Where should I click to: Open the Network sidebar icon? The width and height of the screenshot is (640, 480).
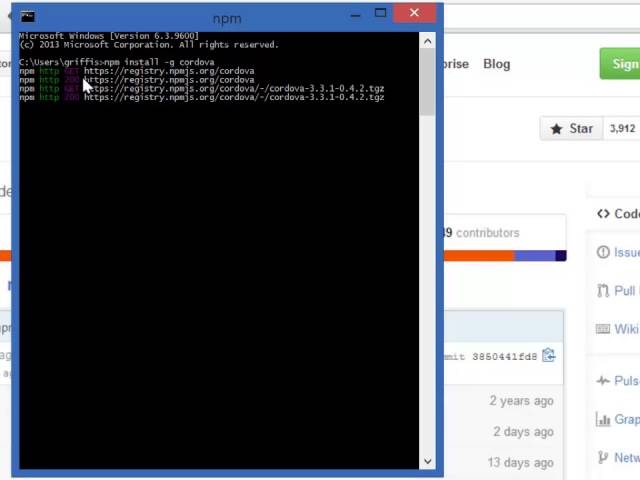603,457
